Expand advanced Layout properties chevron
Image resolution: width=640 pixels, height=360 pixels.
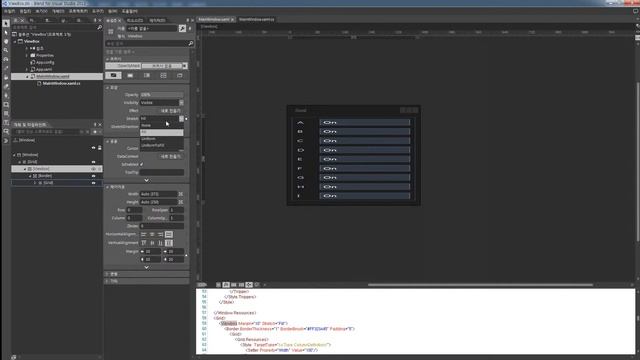click(x=147, y=267)
